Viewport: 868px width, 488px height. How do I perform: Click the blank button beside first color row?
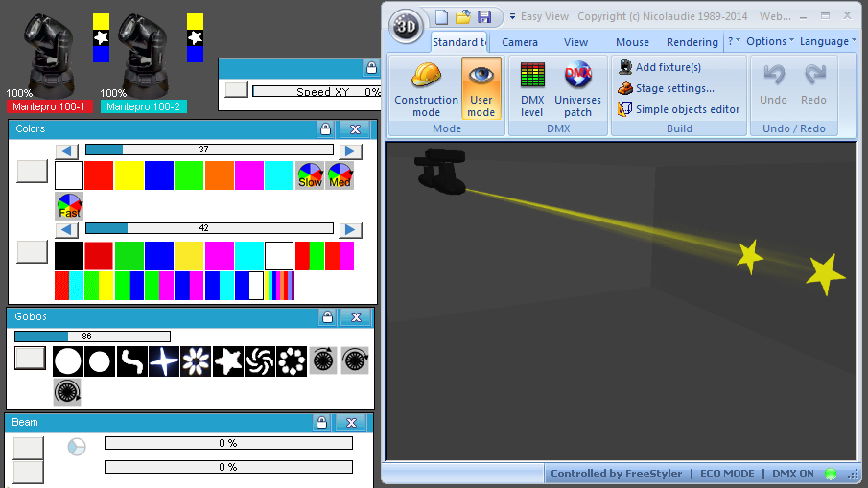click(32, 171)
